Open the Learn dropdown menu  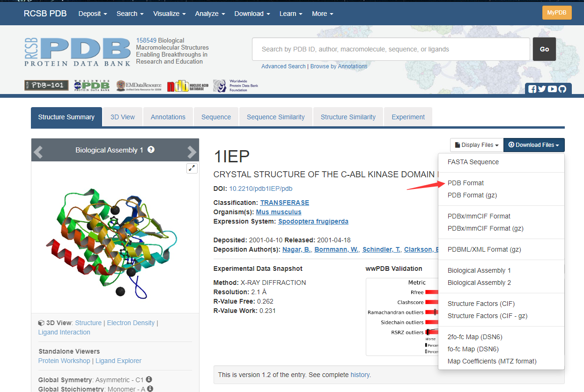pyautogui.click(x=291, y=14)
